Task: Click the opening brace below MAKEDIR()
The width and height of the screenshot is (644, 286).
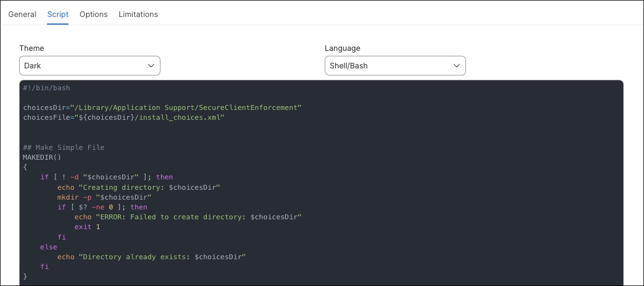Action: (25, 167)
